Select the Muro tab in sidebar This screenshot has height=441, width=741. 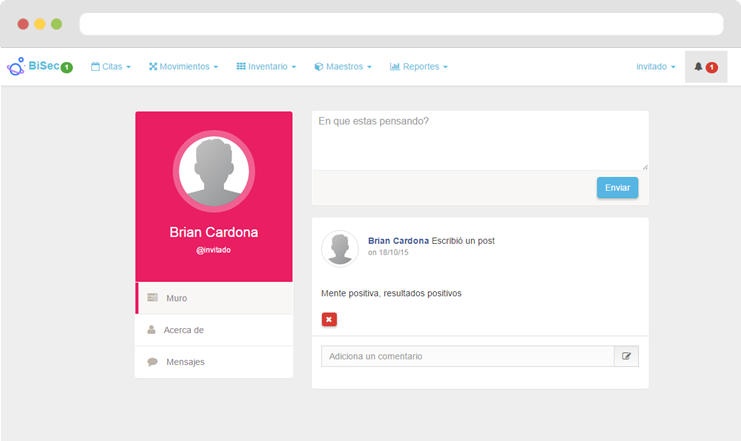pos(214,298)
